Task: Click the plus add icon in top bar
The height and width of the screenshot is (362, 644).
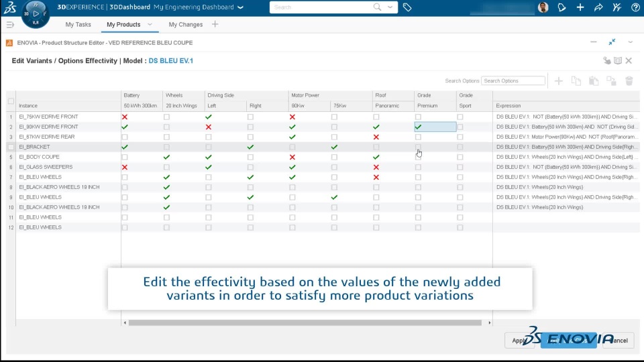Action: coord(580,7)
